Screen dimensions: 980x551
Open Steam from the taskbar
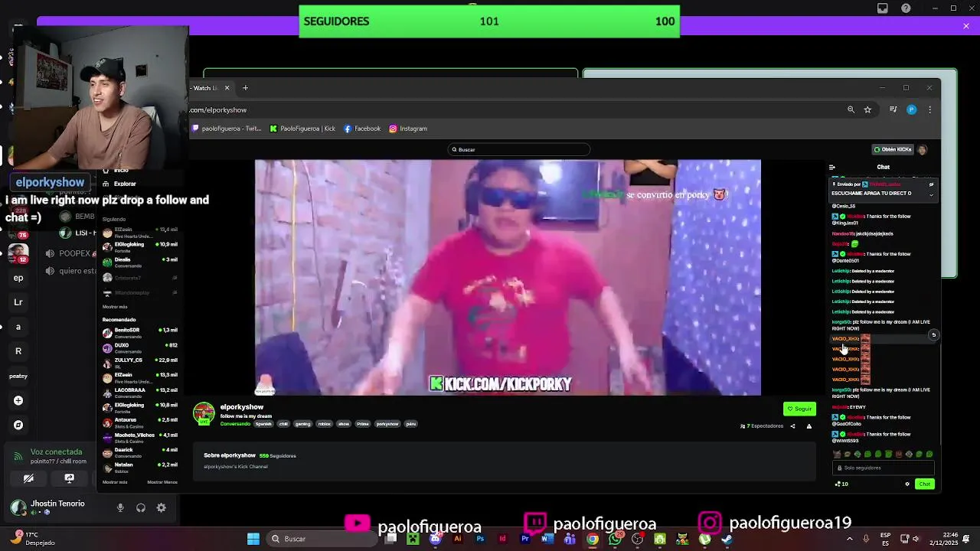[727, 539]
